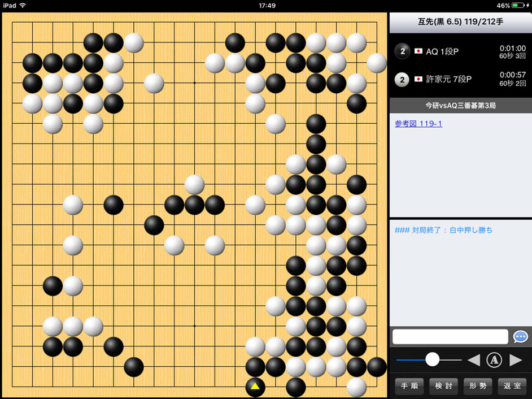Tap the 今研vsAQ三番碁第3局 game title bar
Screen dimensions: 532x399
click(x=461, y=106)
